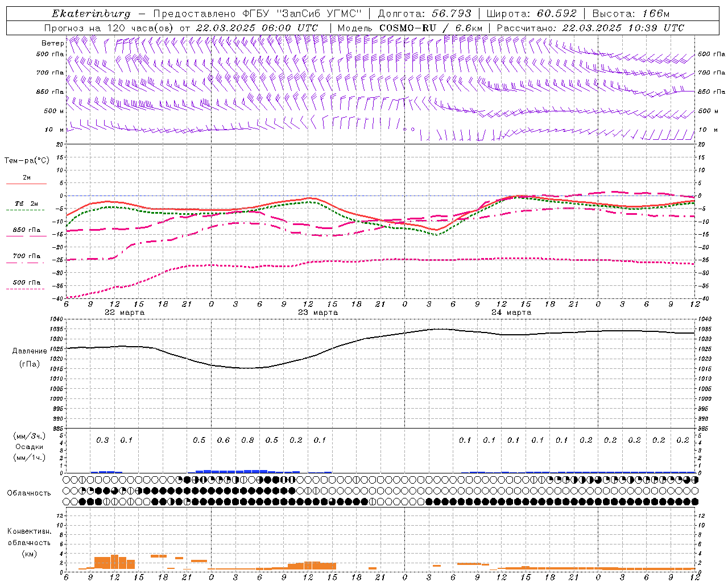Click the "Тем-ра(°C)" temperature panel label
This screenshot has height=582, width=728.
(x=27, y=161)
